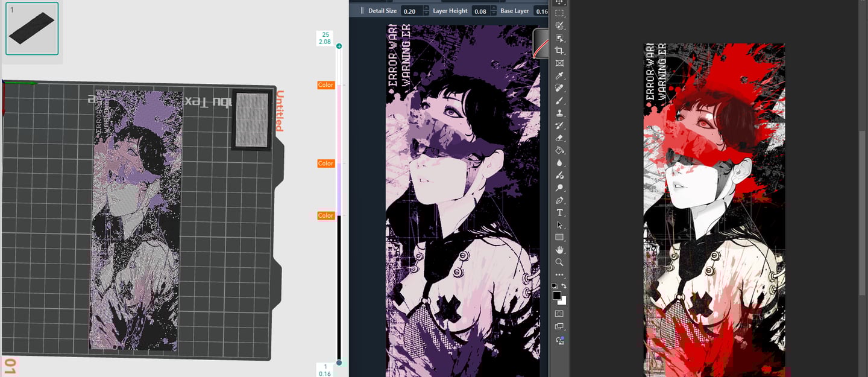
Task: Change the screen mode
Action: (x=559, y=326)
